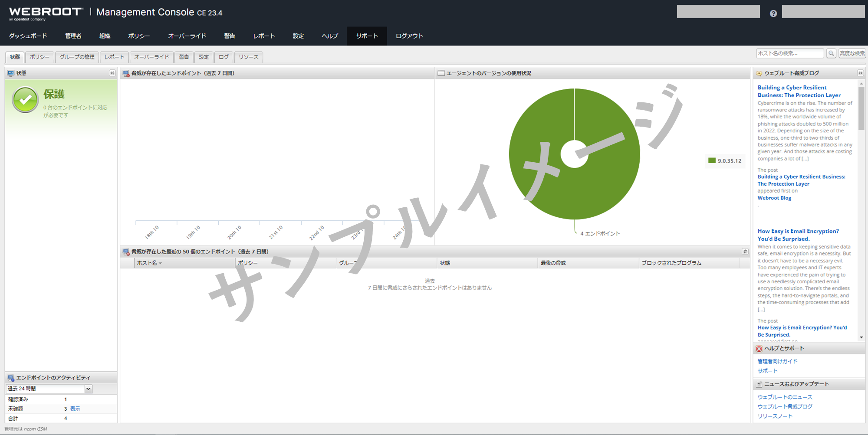Viewport: 868px width, 435px height.
Task: Click the ヘルプとサポート lifebuoy icon
Action: point(759,349)
